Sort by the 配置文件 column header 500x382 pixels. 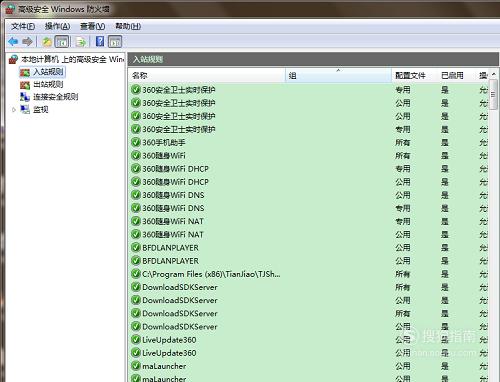(x=415, y=76)
